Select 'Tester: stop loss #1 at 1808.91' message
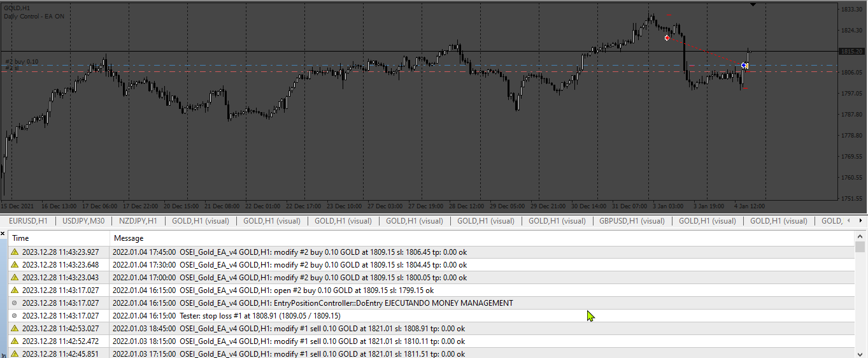868x358 pixels. 227,316
